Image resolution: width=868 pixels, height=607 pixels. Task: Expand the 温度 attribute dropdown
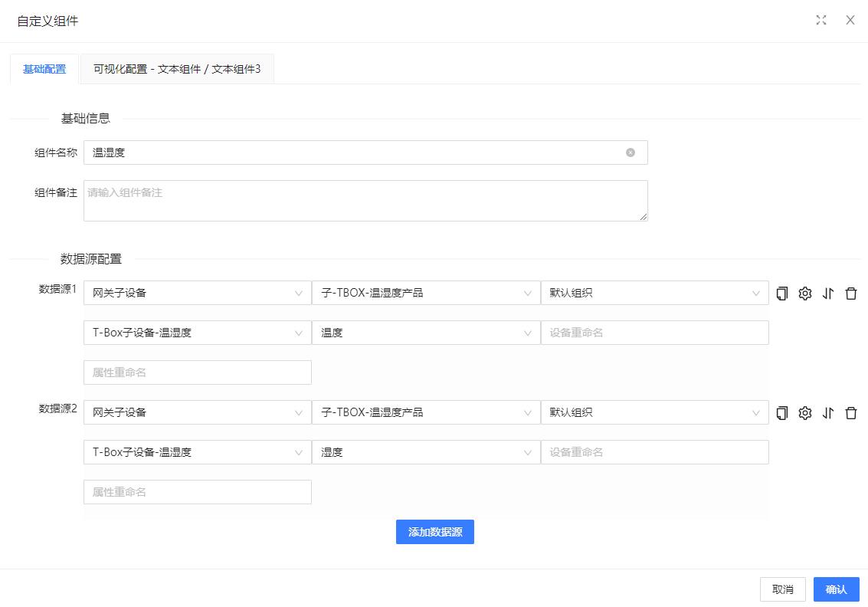coord(426,333)
